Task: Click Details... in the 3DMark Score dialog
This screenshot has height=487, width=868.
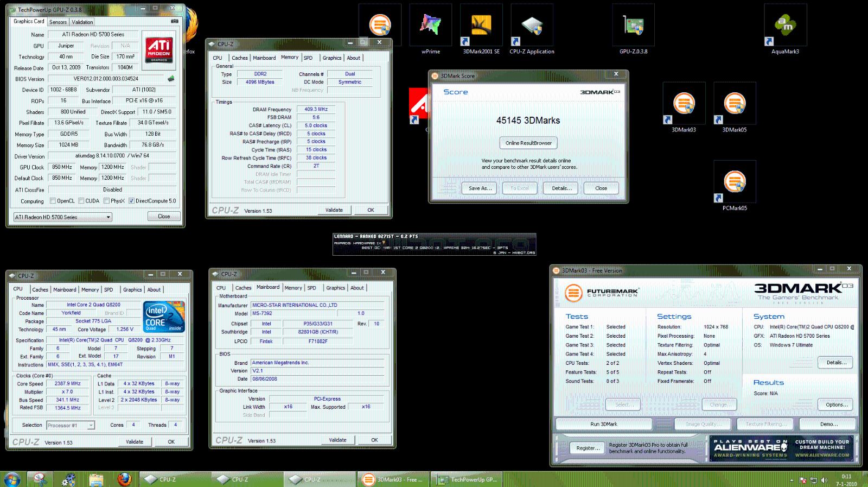Action: pos(562,188)
